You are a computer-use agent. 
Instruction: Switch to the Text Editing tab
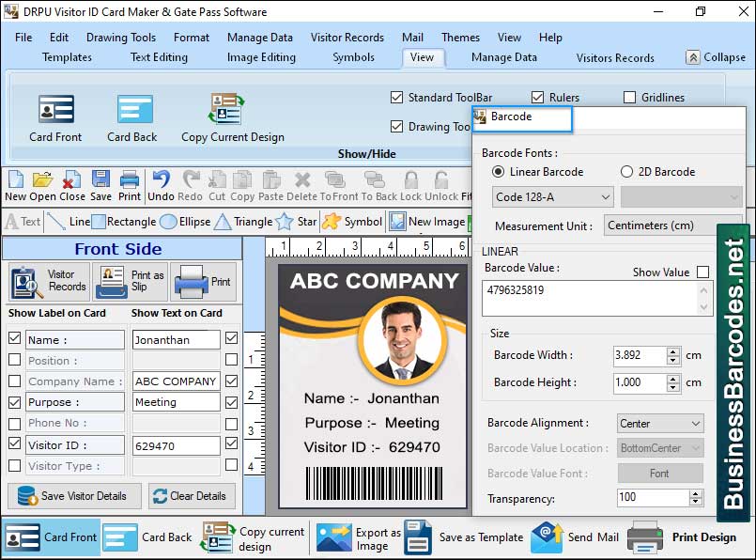[158, 57]
